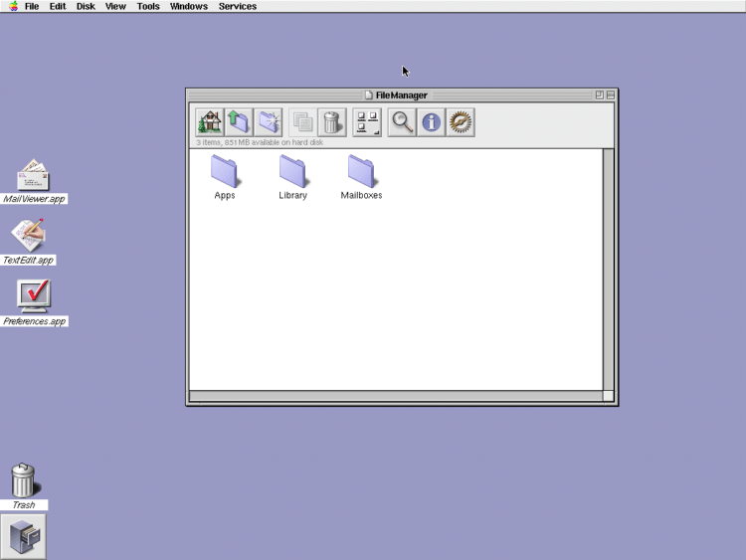The image size is (746, 560).
Task: Click the TextEdit.app label text
Action: click(x=28, y=261)
